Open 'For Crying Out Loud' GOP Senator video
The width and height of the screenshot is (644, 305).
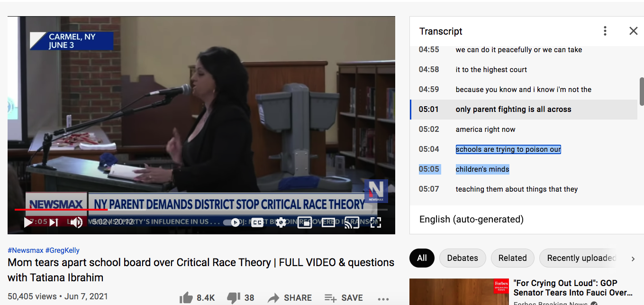573,288
